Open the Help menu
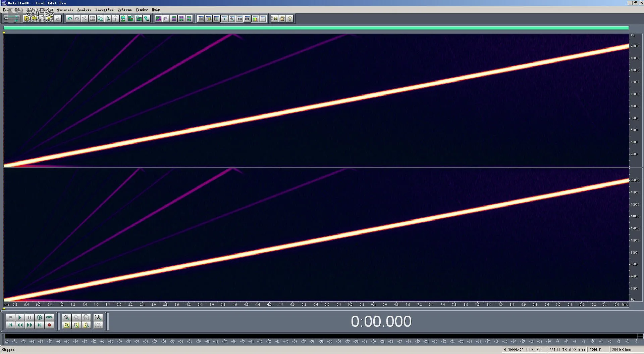The width and height of the screenshot is (644, 354). click(x=156, y=10)
